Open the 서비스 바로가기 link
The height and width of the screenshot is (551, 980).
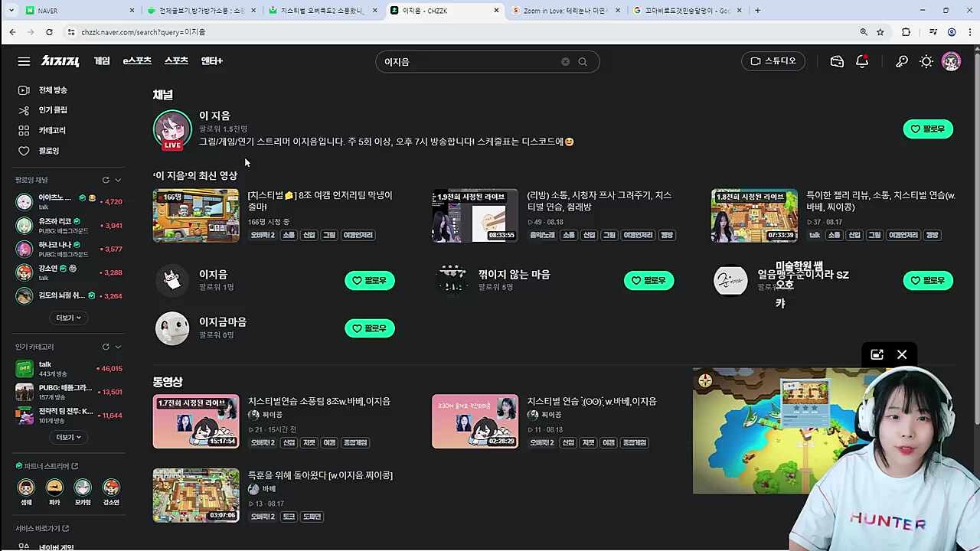point(42,528)
